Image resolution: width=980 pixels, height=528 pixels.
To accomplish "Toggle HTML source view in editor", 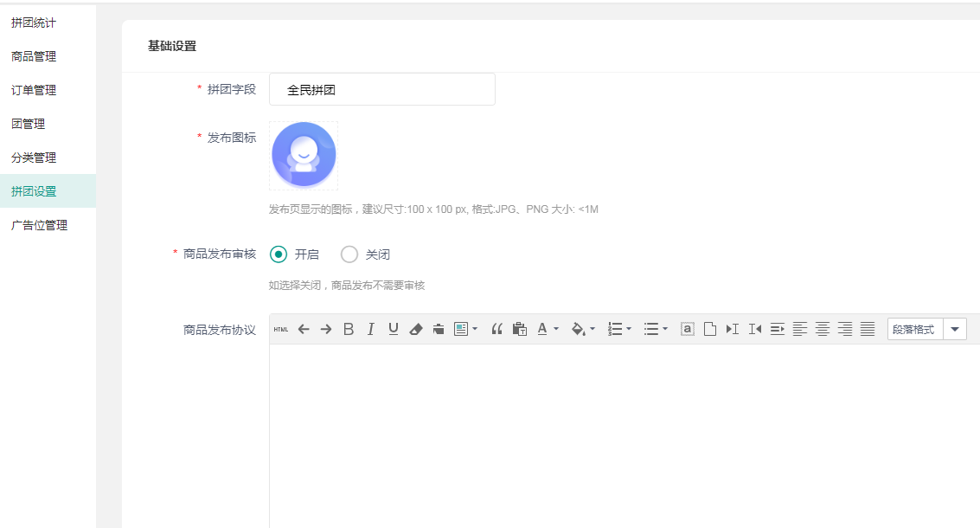I will tap(280, 329).
